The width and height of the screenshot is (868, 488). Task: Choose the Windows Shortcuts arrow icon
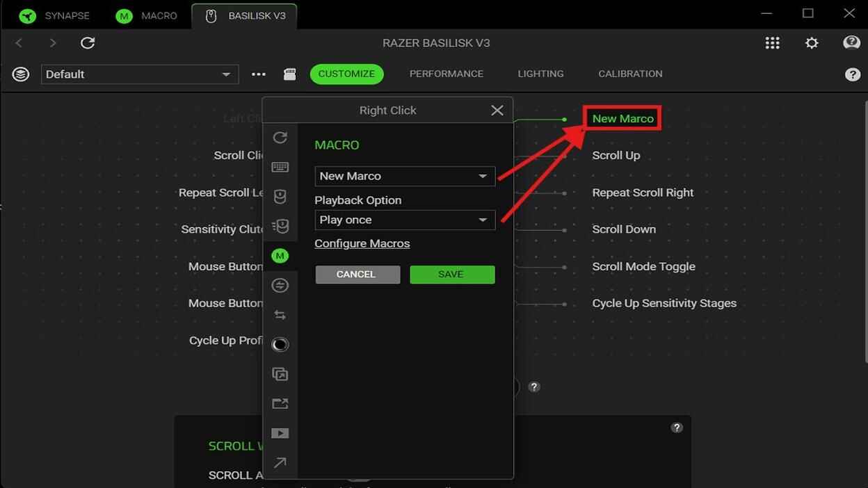coord(280,462)
